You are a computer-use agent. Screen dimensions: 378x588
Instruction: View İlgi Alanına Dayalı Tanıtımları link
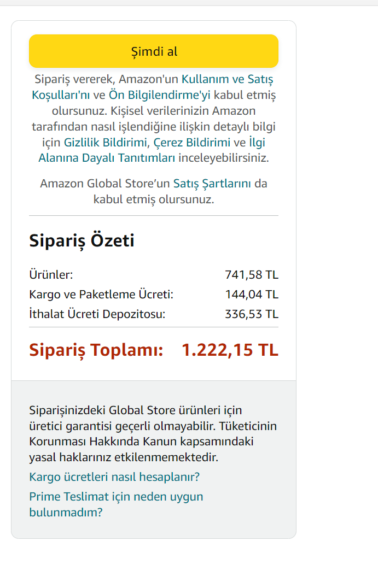click(107, 158)
